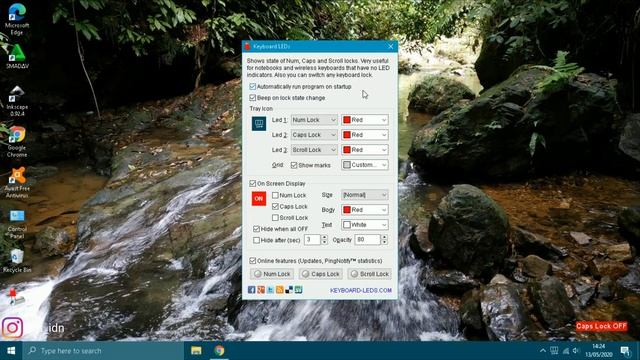The width and height of the screenshot is (640, 360).
Task: Click the Delicious bookmark icon
Action: coord(289,290)
